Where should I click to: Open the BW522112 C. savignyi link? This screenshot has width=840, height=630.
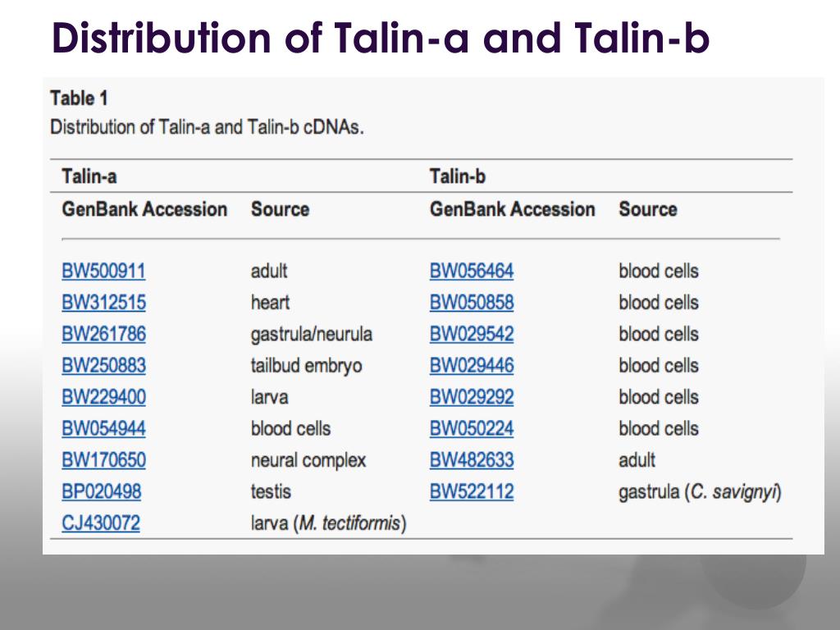(x=472, y=491)
